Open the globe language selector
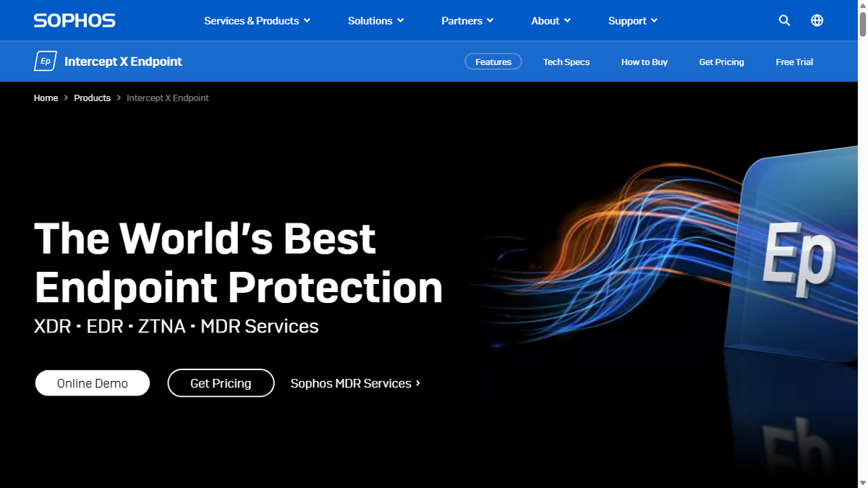This screenshot has height=488, width=868. click(817, 20)
